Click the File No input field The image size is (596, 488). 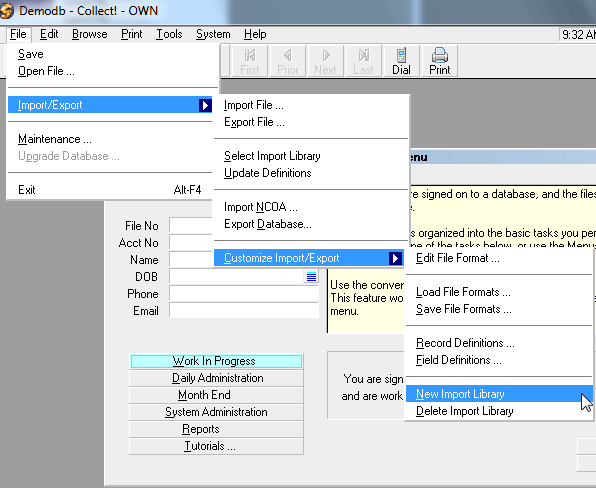pos(191,225)
